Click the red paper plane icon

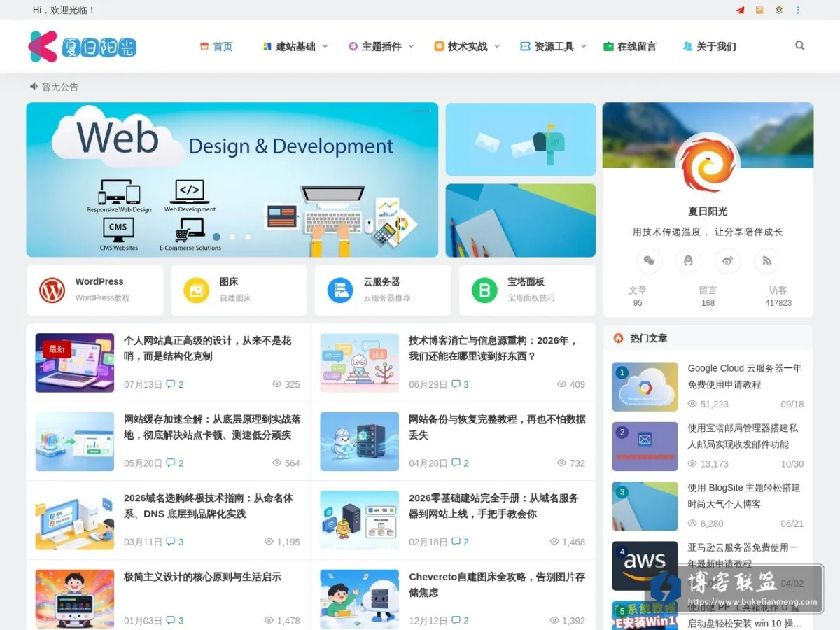(740, 10)
